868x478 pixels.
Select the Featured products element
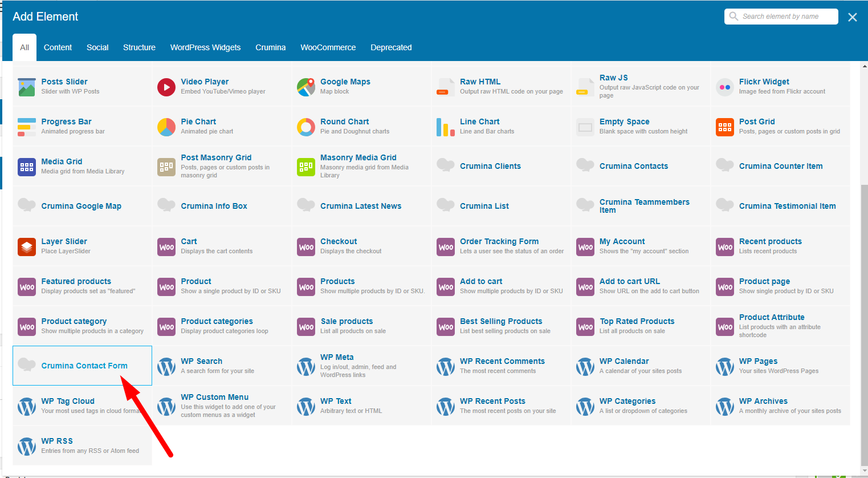[x=82, y=286]
